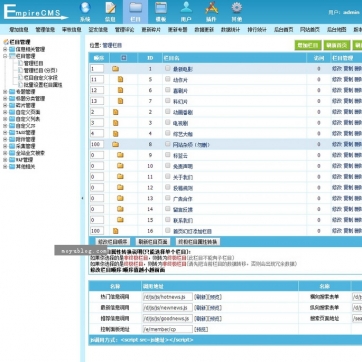362x362 pixels.
Task: Click the expand-all icon in table header
Action: pyautogui.click(x=124, y=58)
